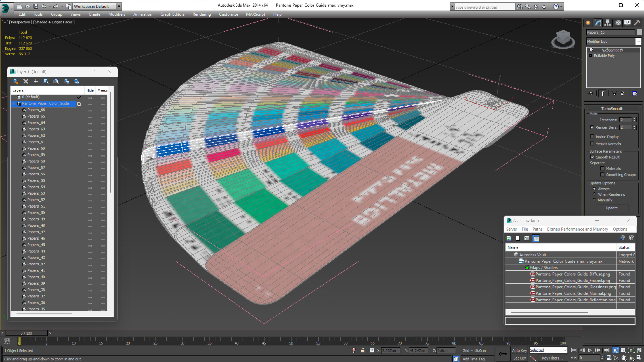Select the Manually update option
The height and width of the screenshot is (362, 644).
coord(594,200)
